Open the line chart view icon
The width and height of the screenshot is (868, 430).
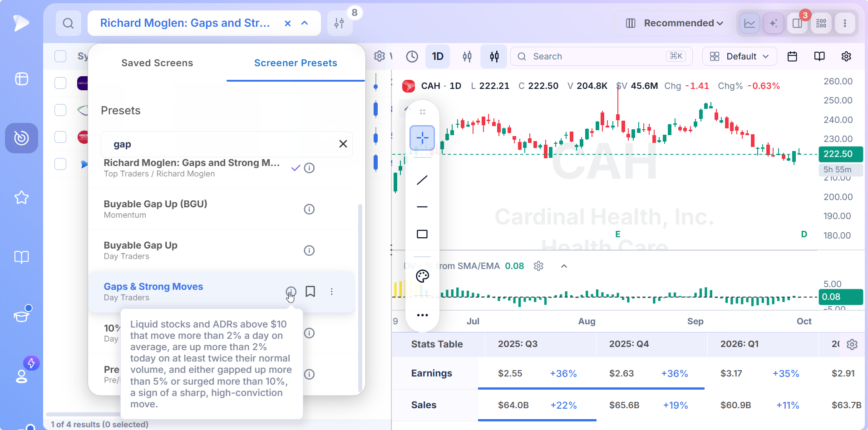[750, 23]
